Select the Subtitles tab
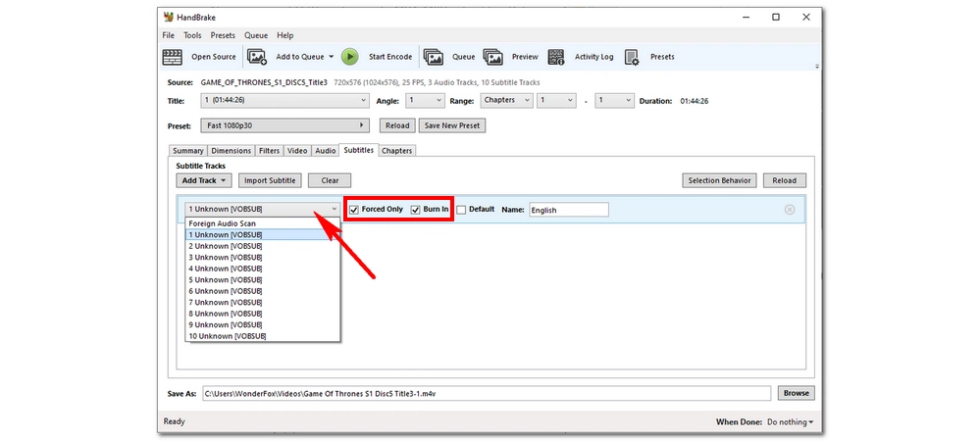 [x=358, y=150]
